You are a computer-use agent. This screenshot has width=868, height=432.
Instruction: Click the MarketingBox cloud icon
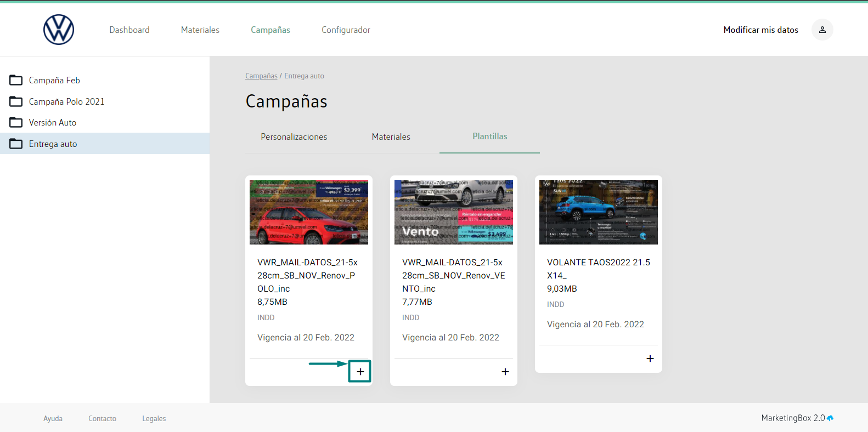tap(830, 418)
